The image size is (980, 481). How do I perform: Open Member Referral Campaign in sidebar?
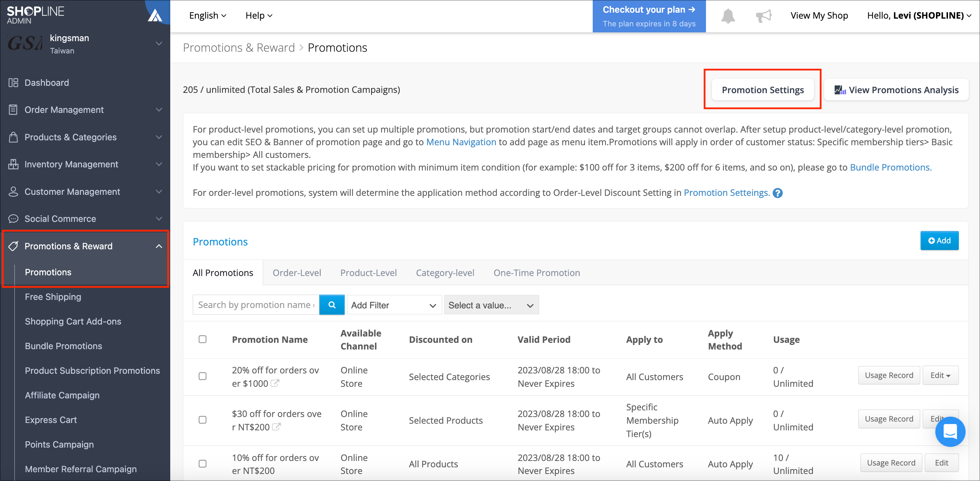tap(81, 469)
